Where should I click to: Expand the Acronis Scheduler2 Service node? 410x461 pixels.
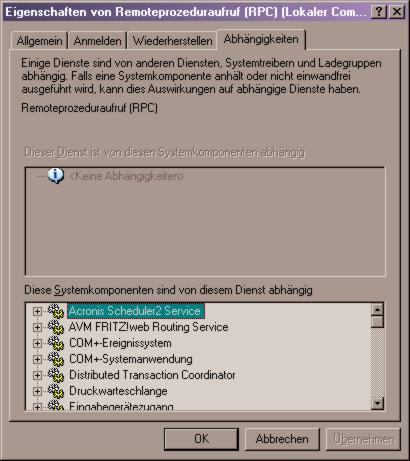pos(37,311)
